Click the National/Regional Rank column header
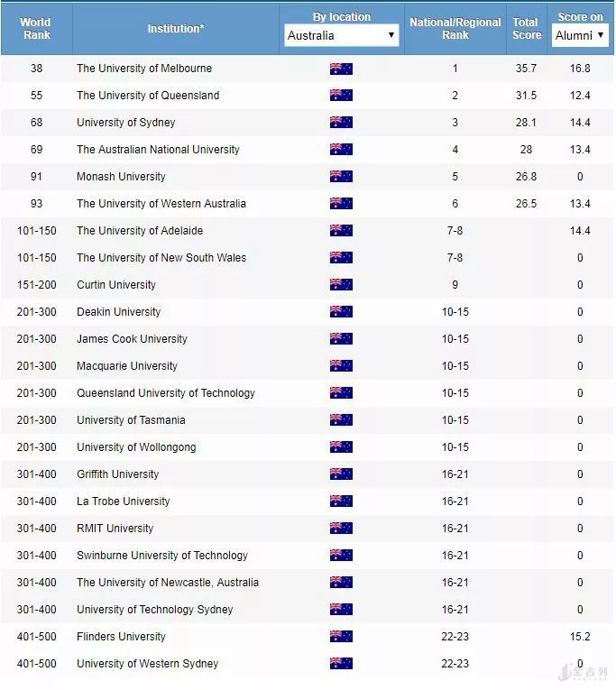616x690 pixels. [455, 29]
